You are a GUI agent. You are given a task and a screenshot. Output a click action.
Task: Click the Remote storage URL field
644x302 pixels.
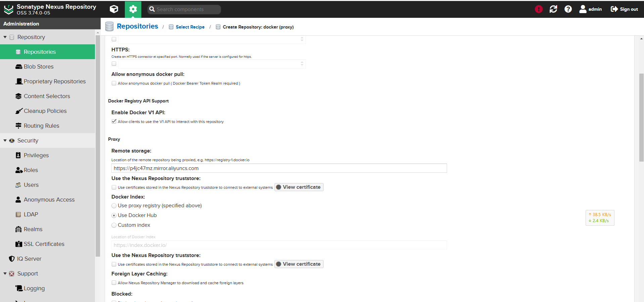point(279,168)
